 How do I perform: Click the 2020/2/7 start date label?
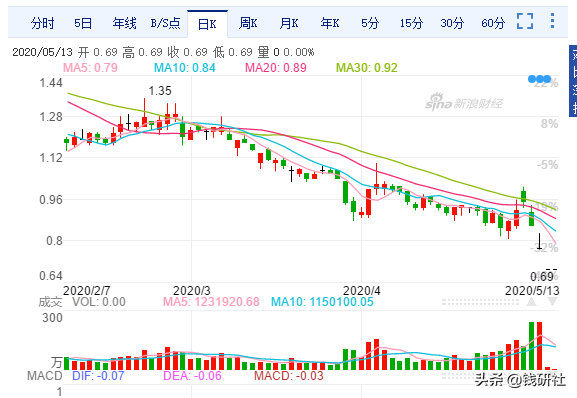point(86,291)
